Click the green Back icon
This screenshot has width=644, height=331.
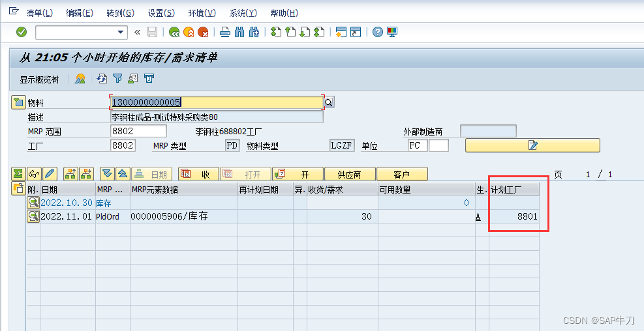point(174,32)
